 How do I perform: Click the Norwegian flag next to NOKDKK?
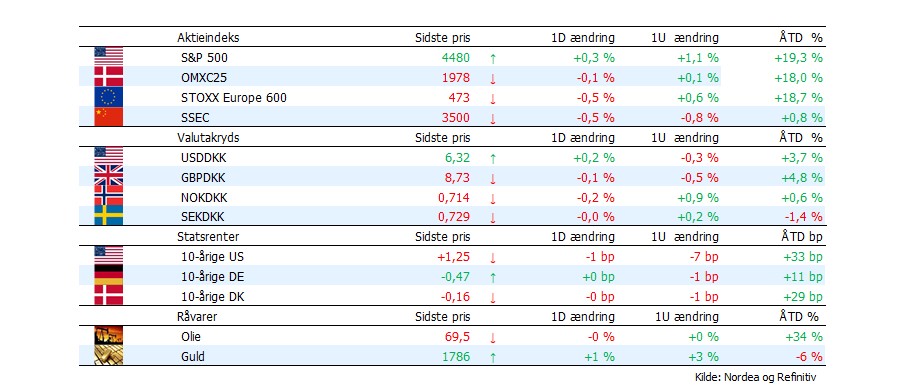(x=108, y=196)
